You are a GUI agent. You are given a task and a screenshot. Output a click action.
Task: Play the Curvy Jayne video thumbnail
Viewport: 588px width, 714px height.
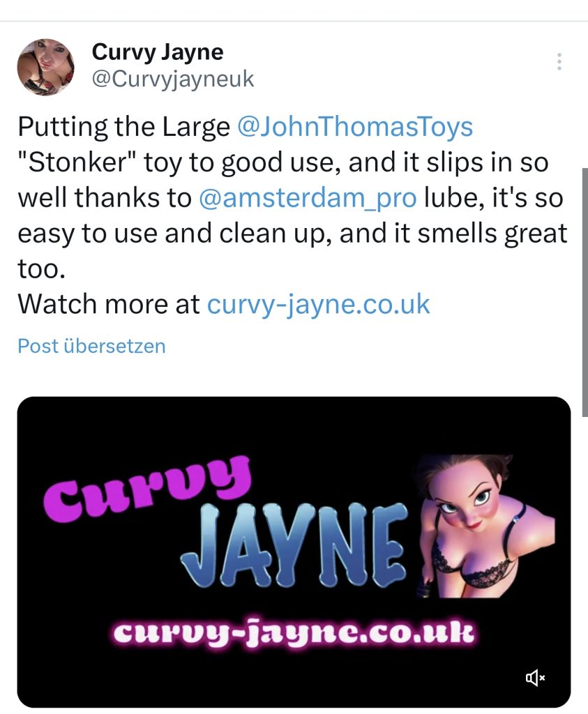(x=294, y=552)
